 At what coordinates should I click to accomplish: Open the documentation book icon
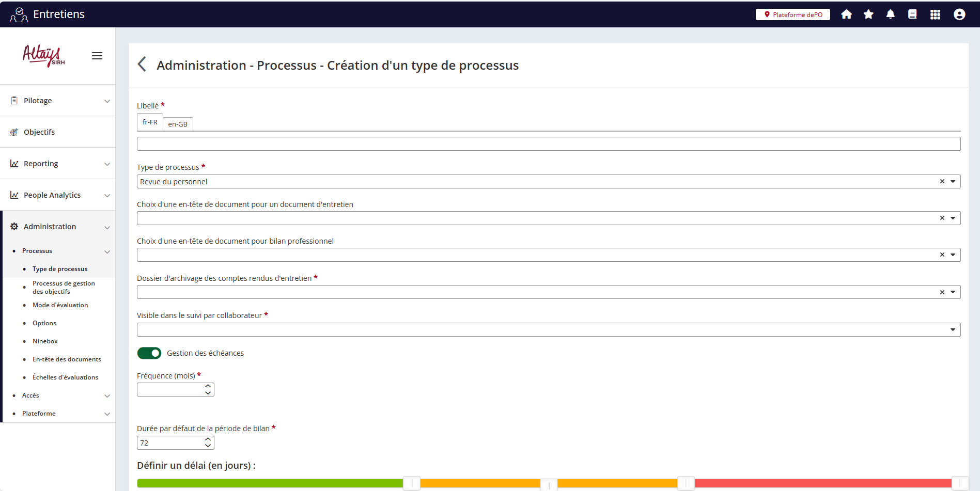(x=913, y=14)
